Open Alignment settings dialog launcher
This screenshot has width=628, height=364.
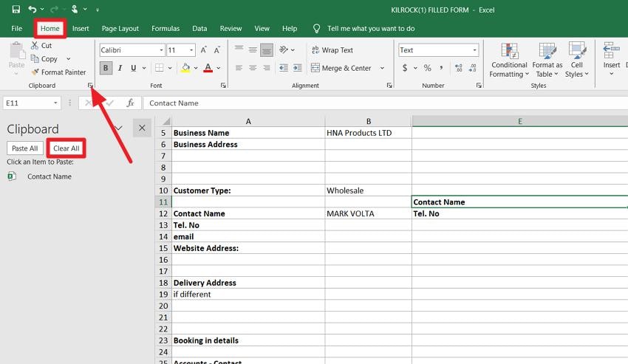point(389,86)
